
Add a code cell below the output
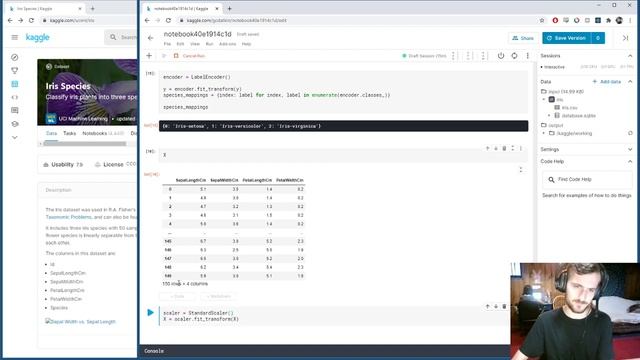pos(177,296)
